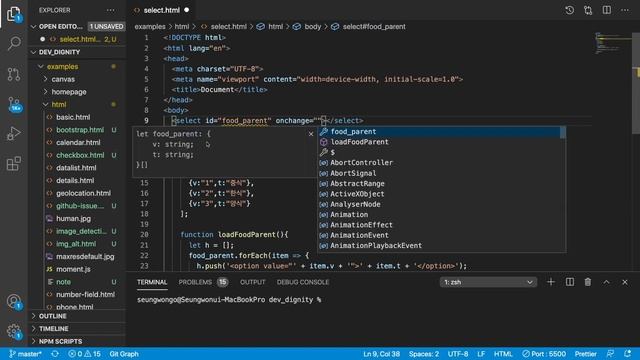The image size is (640, 360).
Task: Open editor more actions menu
Action: [x=625, y=10]
